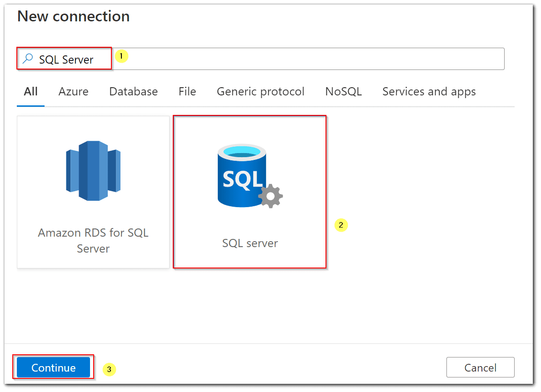Open the Services and apps tab
The image size is (541, 392).
tap(429, 92)
